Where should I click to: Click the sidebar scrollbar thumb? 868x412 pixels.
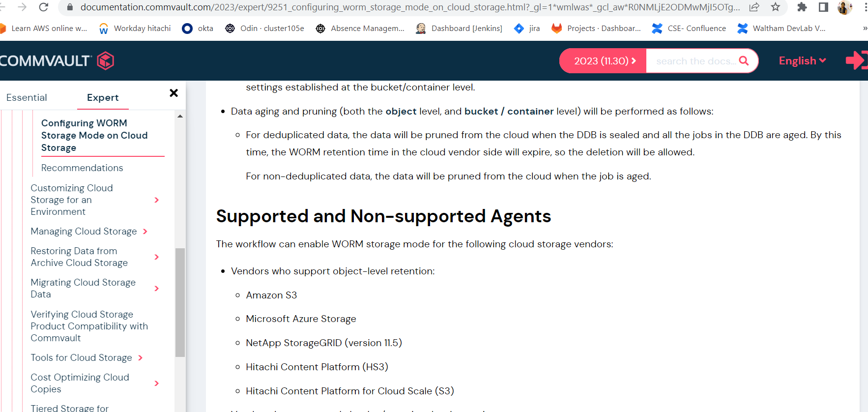click(180, 302)
